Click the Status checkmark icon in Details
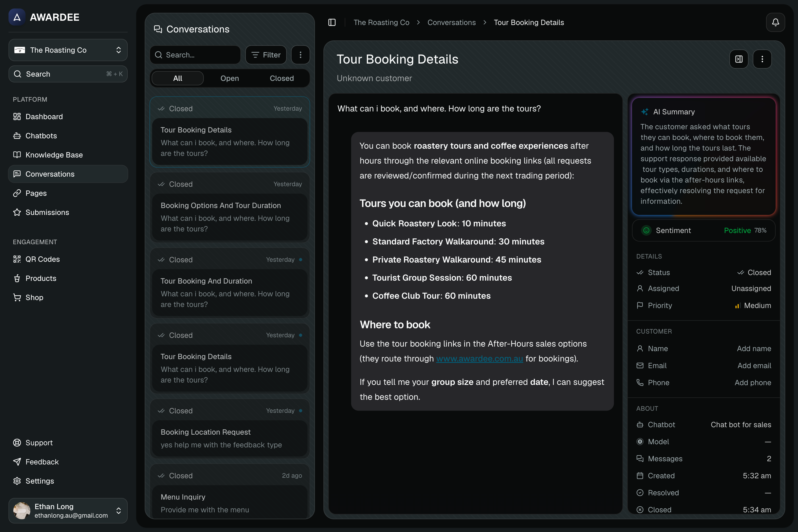The height and width of the screenshot is (532, 798). [x=640, y=272]
